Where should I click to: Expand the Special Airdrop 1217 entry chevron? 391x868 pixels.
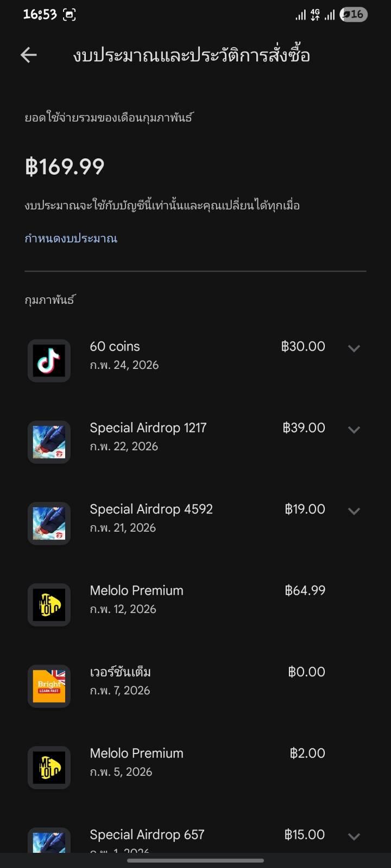click(x=354, y=430)
